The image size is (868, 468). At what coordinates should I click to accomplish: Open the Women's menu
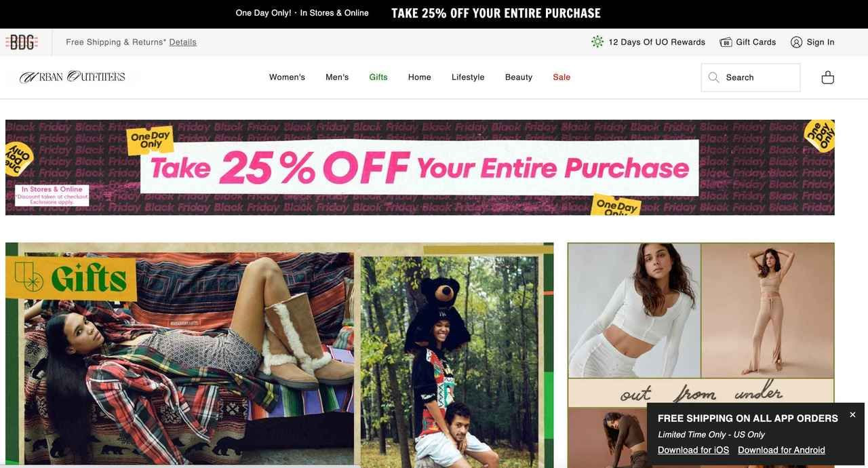coord(287,77)
